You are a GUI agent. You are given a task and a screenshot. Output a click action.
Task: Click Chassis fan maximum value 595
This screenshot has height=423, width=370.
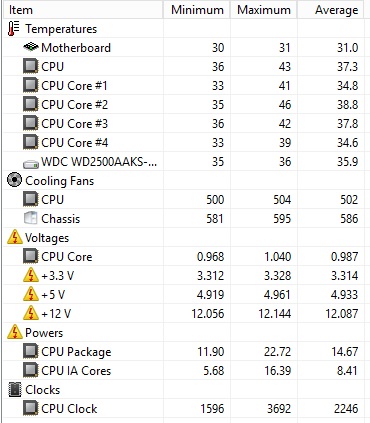[282, 219]
